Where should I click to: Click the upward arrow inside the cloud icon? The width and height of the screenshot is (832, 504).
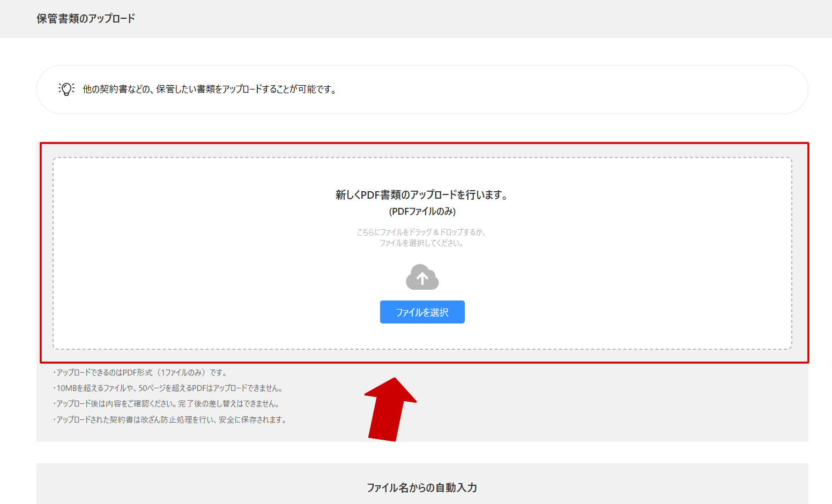pyautogui.click(x=422, y=279)
